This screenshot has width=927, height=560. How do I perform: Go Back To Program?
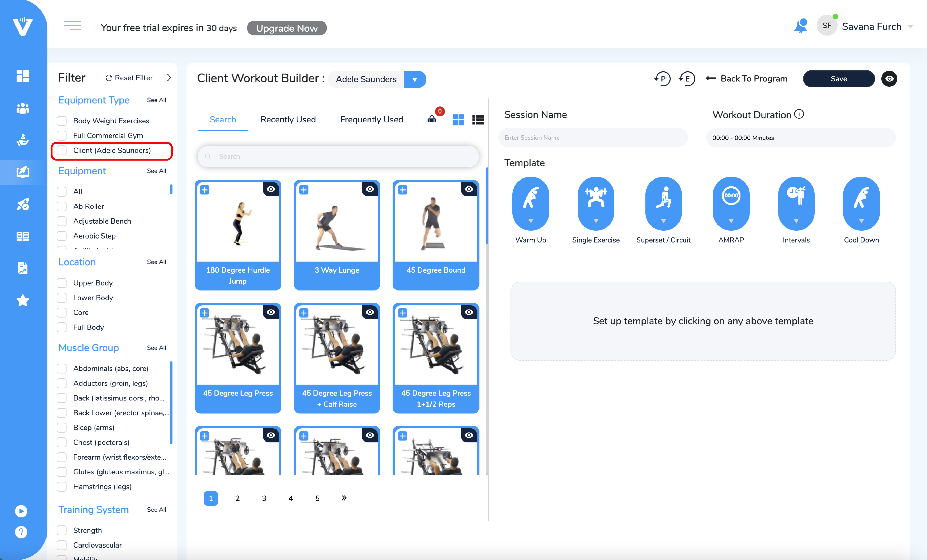(746, 79)
